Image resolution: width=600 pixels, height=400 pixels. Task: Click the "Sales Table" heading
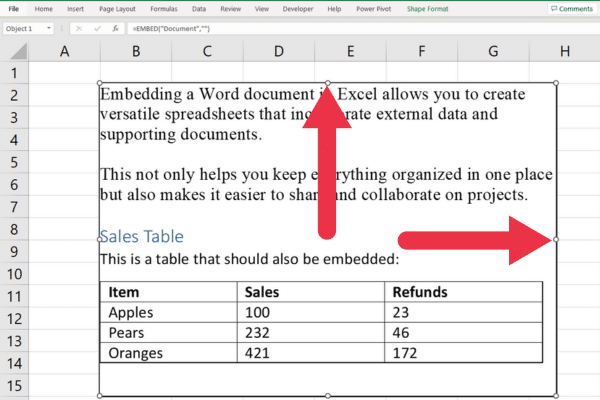(x=142, y=236)
